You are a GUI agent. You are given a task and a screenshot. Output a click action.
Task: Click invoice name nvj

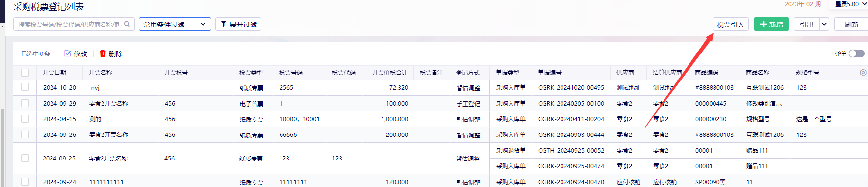(95, 88)
